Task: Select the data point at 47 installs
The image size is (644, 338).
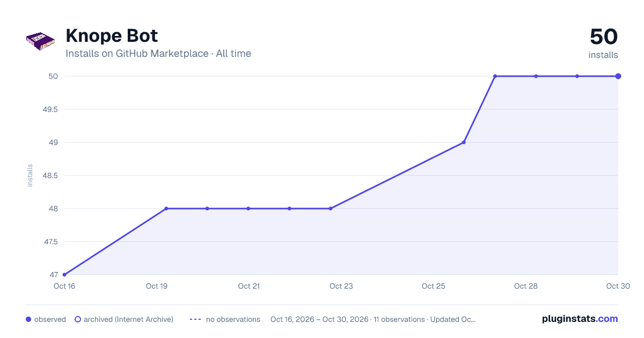Action: [x=64, y=275]
